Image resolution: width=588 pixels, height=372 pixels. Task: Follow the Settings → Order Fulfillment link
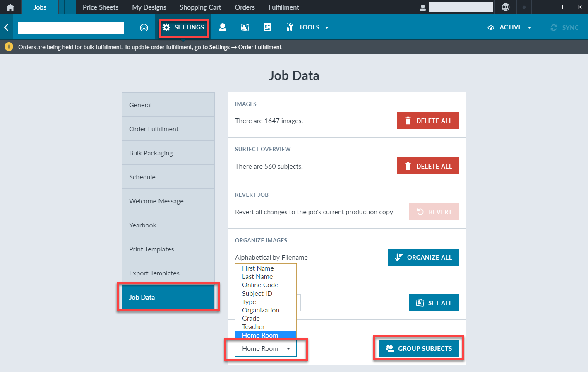(x=245, y=47)
